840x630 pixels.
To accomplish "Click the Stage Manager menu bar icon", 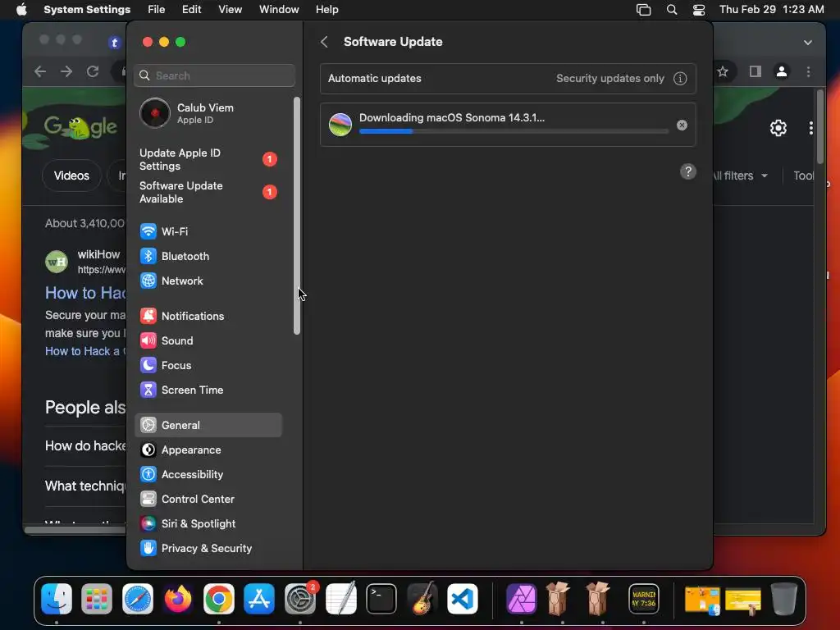I will [x=643, y=10].
